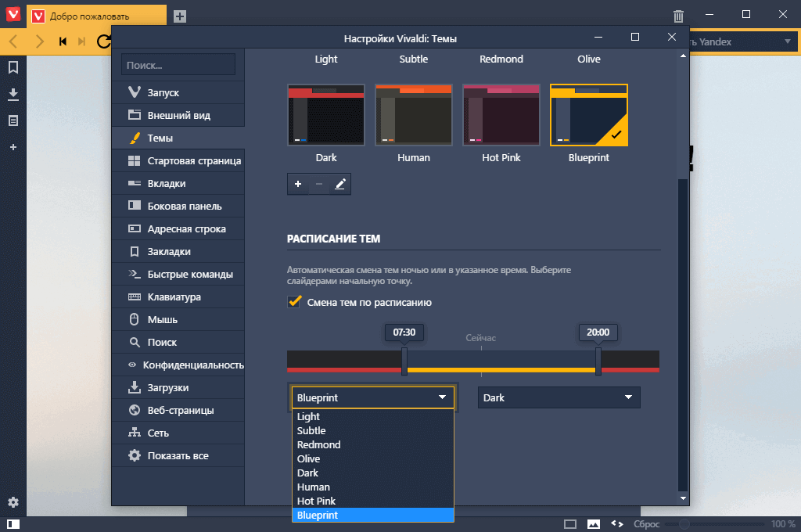Click the Blueprint theme dropdown box

pyautogui.click(x=372, y=397)
